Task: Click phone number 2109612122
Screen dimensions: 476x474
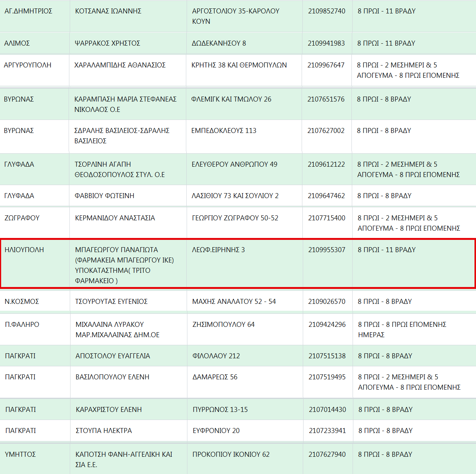Action: [326, 164]
